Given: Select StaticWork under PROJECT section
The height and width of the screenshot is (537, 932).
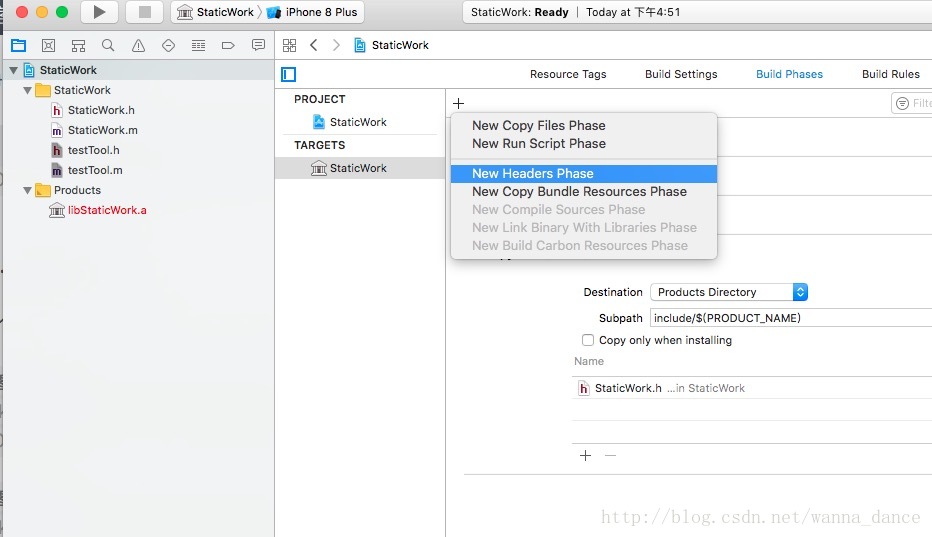Looking at the screenshot, I should point(358,122).
